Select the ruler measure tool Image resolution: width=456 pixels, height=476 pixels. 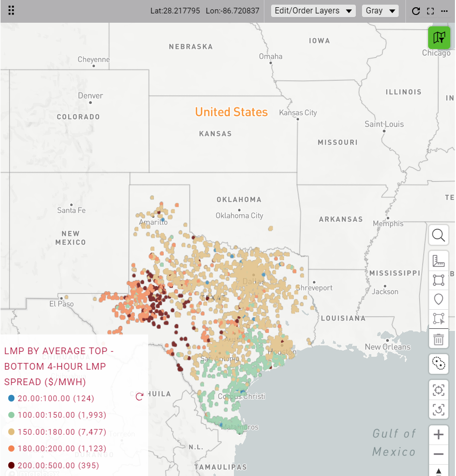tap(438, 261)
